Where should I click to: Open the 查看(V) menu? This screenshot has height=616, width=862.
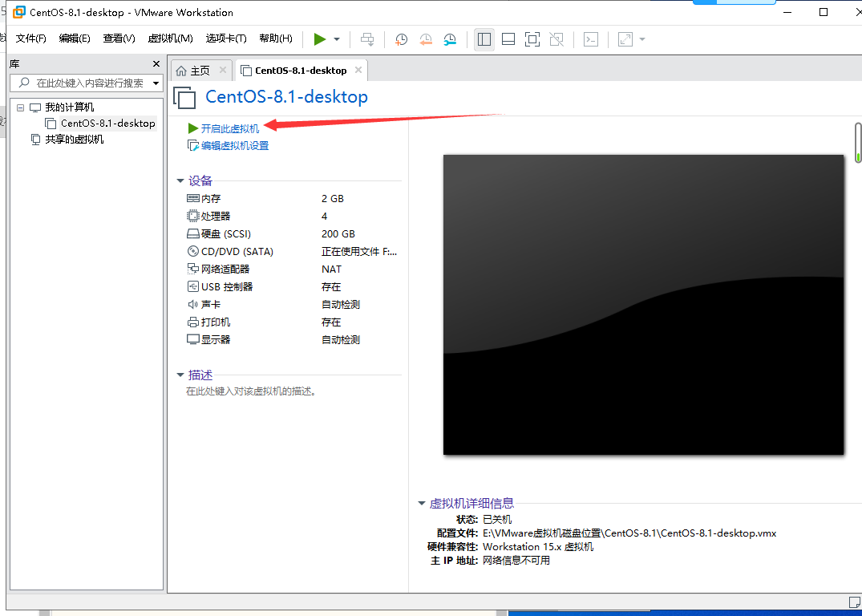coord(119,38)
